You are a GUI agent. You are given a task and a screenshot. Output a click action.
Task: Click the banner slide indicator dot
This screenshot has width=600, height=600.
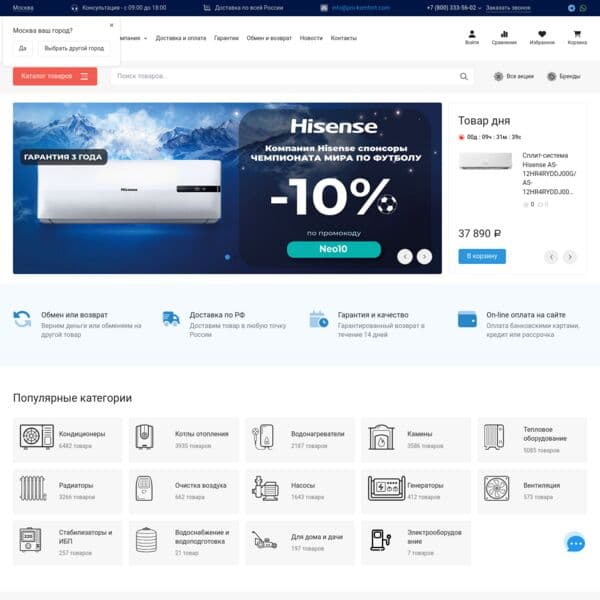pyautogui.click(x=227, y=257)
